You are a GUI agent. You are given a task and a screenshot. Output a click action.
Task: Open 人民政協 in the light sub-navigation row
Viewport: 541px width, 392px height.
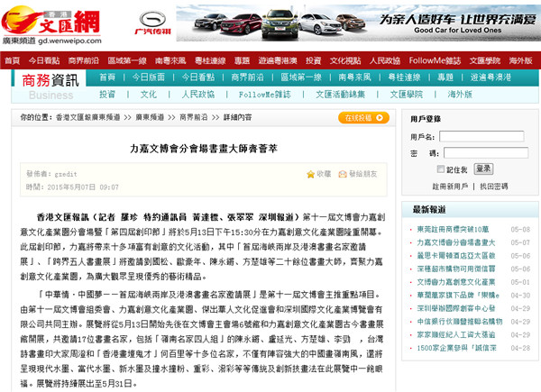[198, 94]
